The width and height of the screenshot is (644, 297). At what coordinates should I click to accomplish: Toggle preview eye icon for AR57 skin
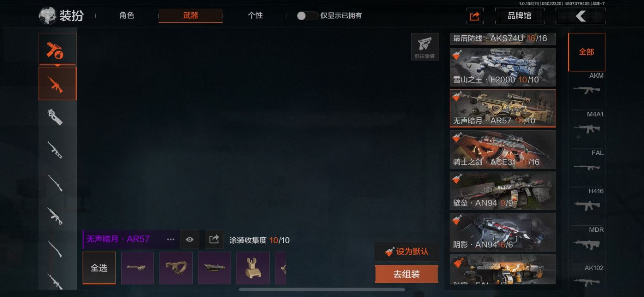click(189, 239)
